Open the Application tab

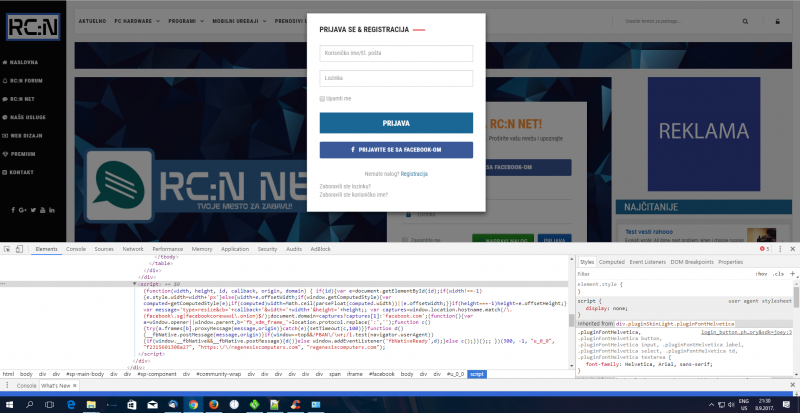coord(235,249)
